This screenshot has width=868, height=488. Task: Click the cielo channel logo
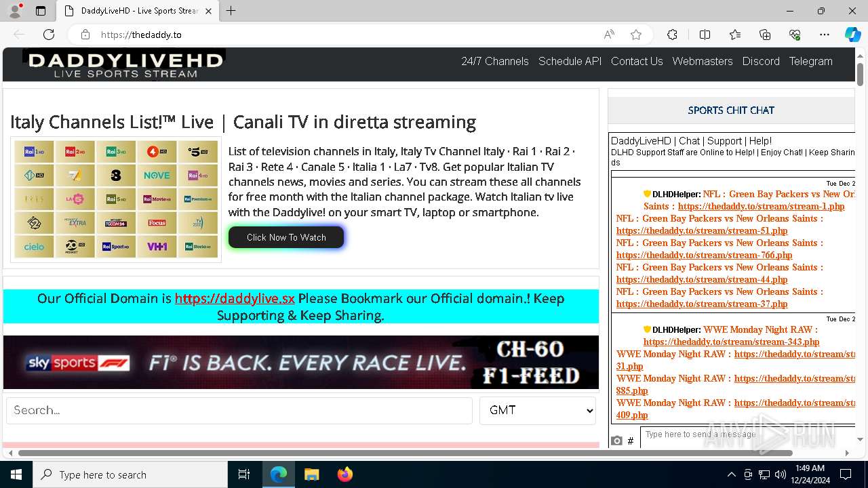tap(34, 247)
